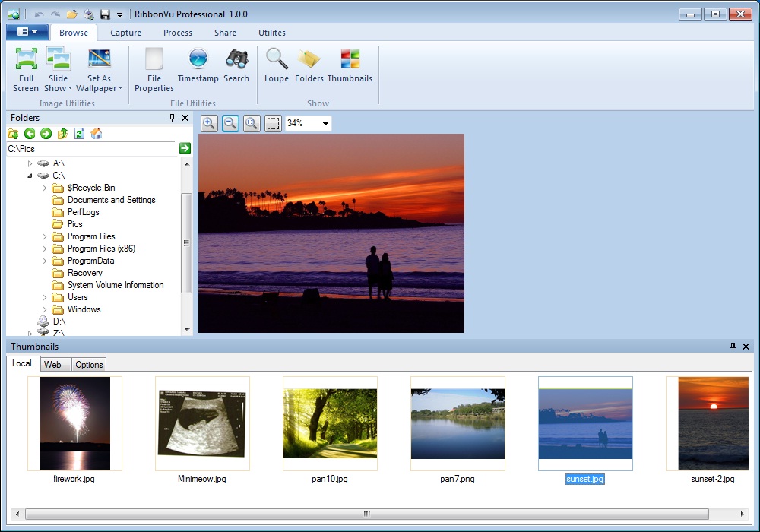Image resolution: width=760 pixels, height=532 pixels.
Task: Click the Timestamp tool
Action: point(198,65)
